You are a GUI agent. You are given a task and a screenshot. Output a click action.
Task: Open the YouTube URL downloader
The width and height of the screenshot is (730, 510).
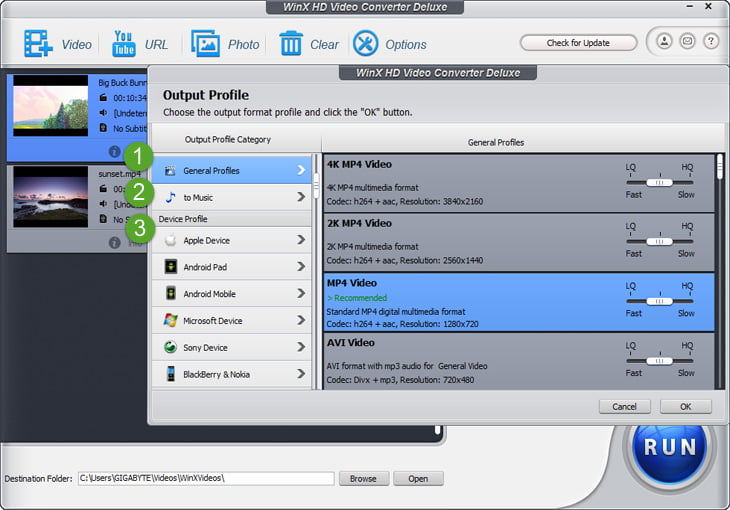click(123, 44)
